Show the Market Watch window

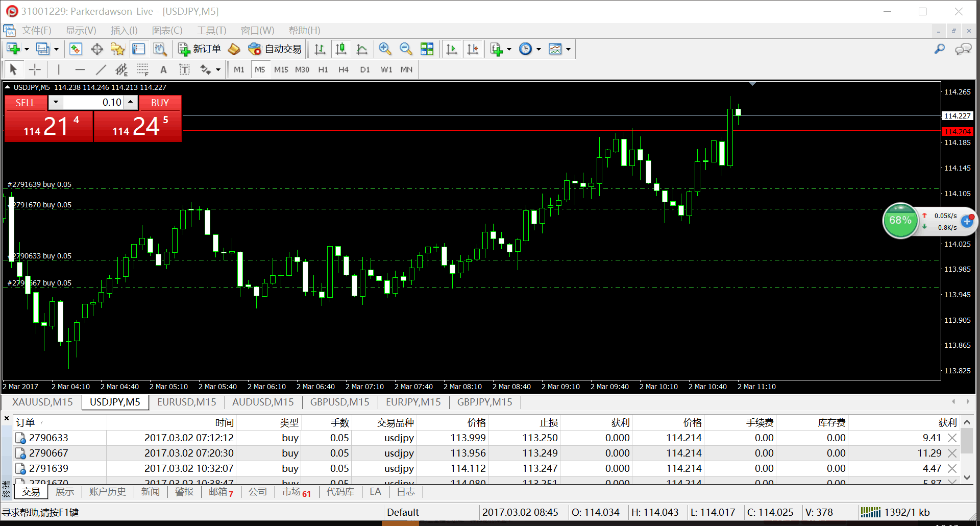click(76, 49)
